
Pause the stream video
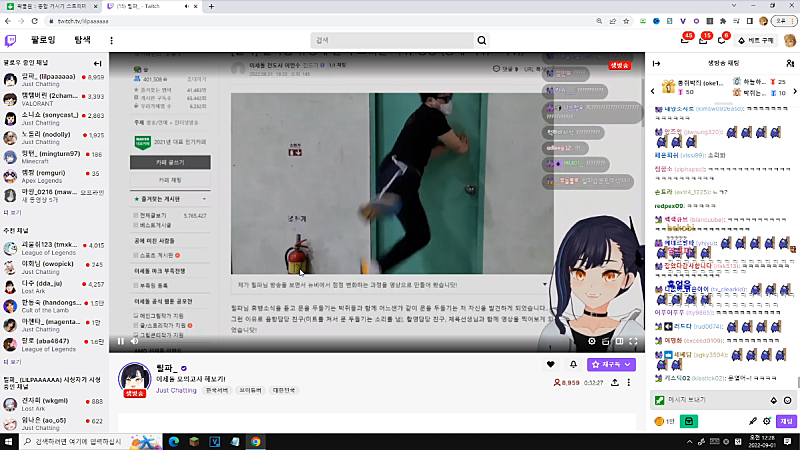tap(121, 341)
